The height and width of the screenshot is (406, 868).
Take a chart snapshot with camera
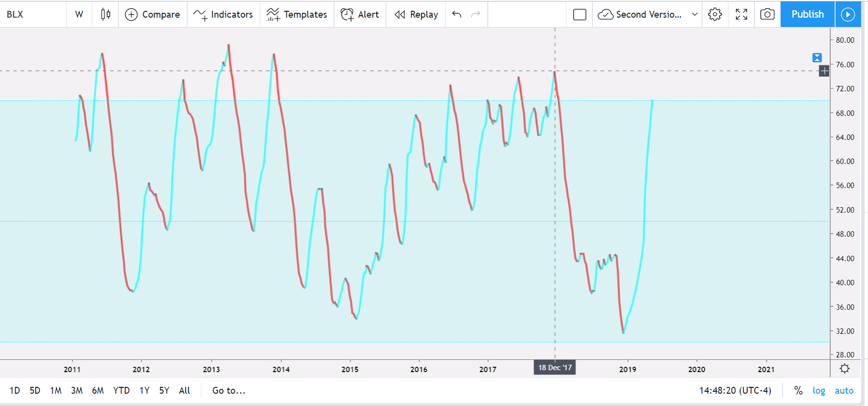(767, 14)
